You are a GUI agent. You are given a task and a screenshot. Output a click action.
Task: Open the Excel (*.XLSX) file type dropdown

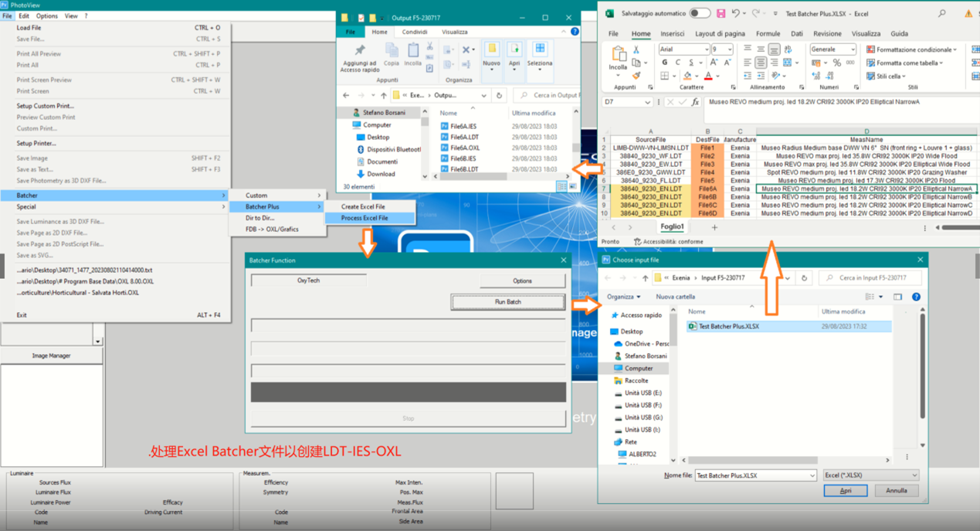coord(914,475)
